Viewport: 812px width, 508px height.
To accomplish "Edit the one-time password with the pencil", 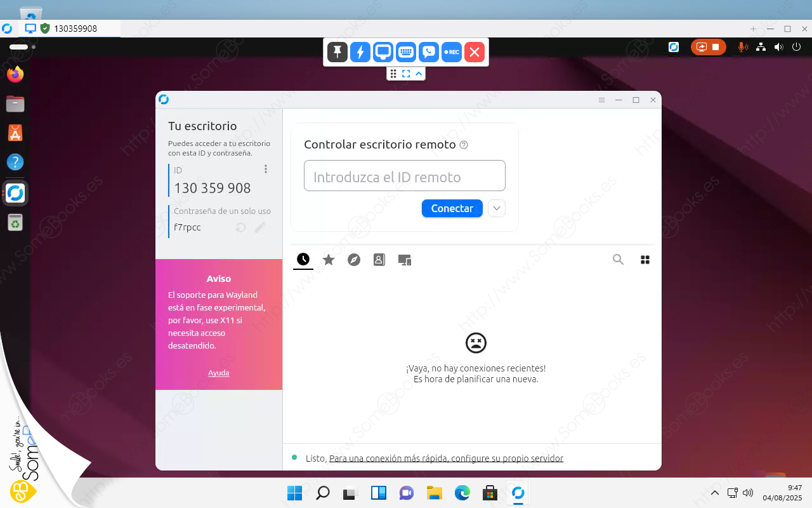I will pyautogui.click(x=260, y=227).
